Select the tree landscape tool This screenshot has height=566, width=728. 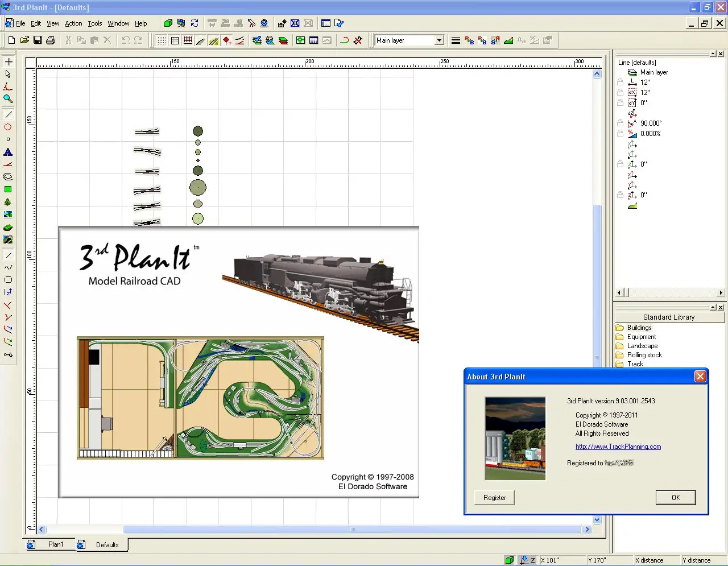[8, 202]
